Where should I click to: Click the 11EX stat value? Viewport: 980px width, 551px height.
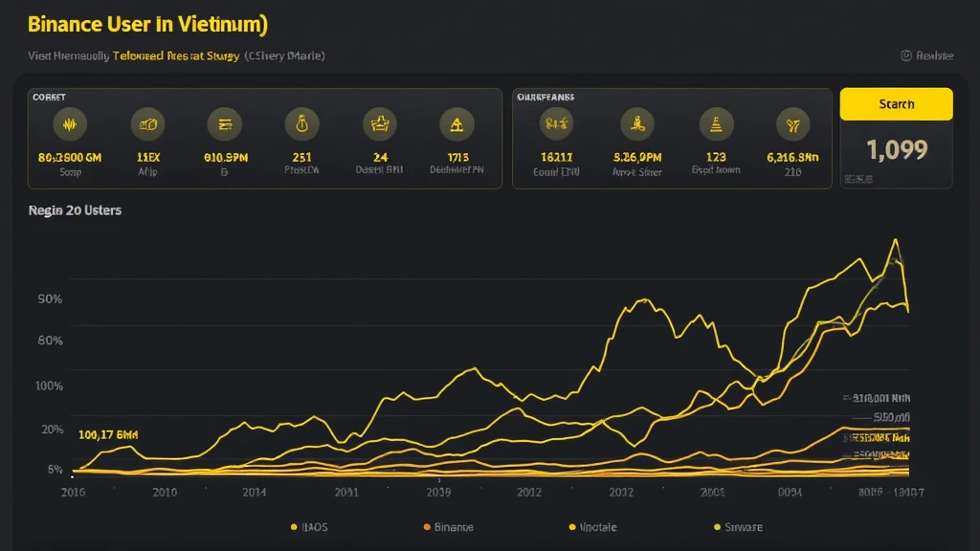[148, 158]
